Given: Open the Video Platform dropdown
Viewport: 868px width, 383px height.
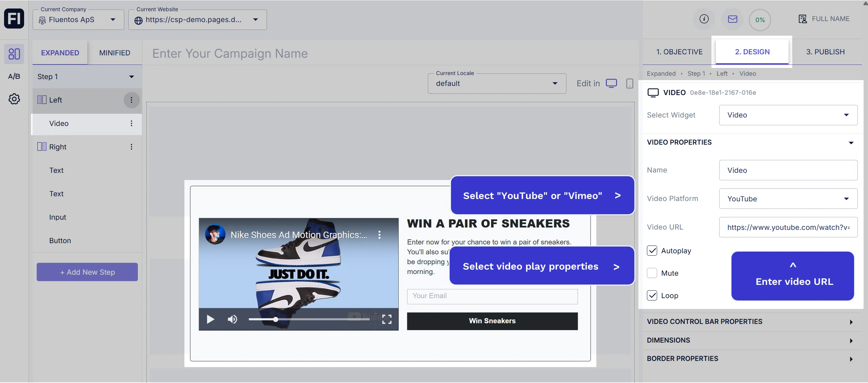Looking at the screenshot, I should pos(788,199).
